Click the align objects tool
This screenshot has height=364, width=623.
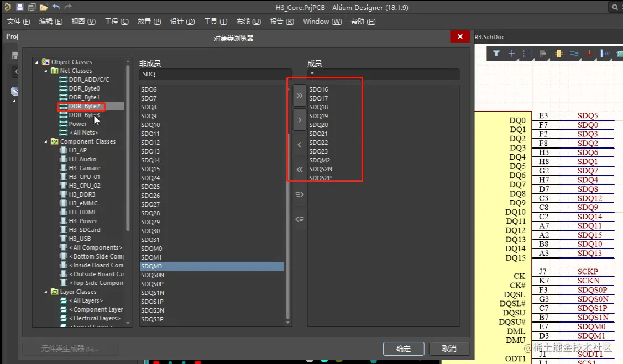coord(543,54)
